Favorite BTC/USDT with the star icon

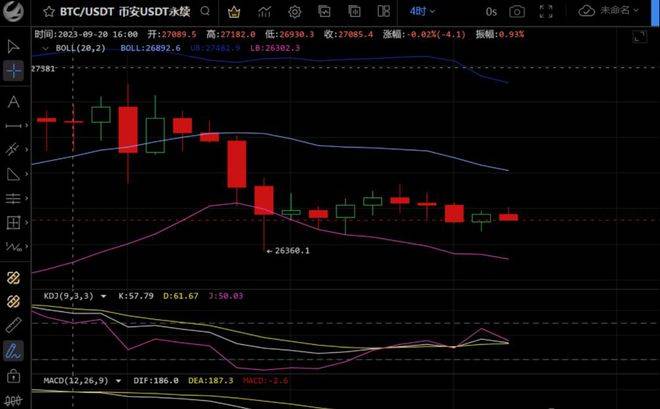pyautogui.click(x=49, y=11)
